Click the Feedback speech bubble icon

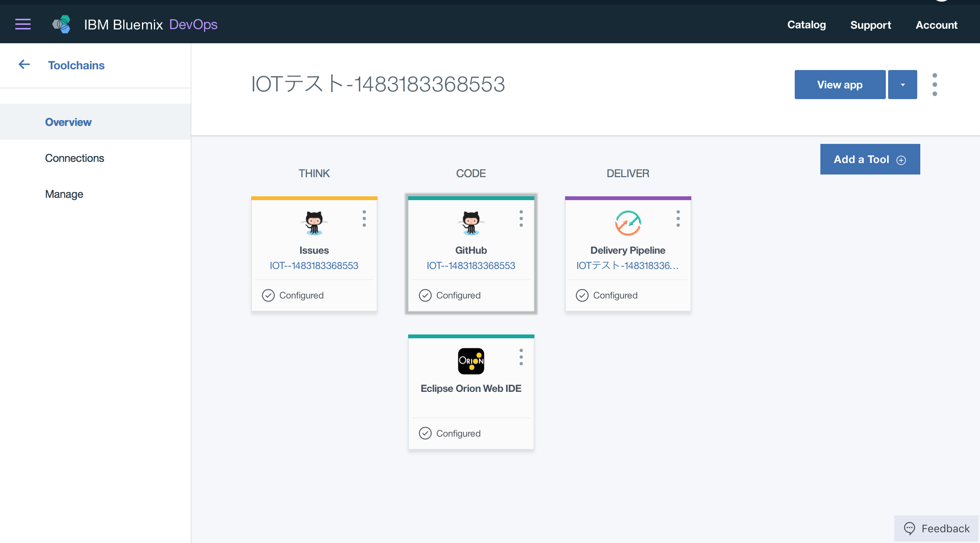coord(909,528)
